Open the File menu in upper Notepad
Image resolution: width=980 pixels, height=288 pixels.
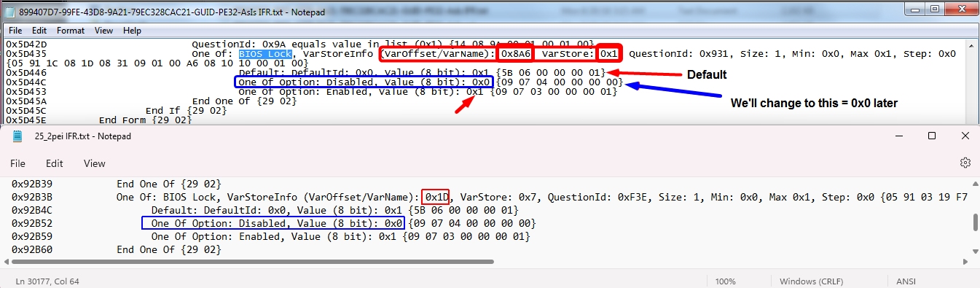pyautogui.click(x=15, y=31)
